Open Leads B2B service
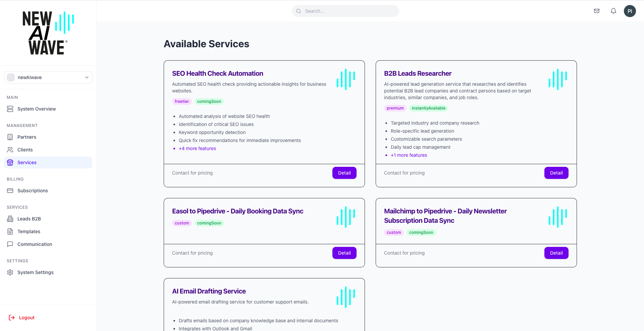Screen dimensions: 644x331 (48, 219)
